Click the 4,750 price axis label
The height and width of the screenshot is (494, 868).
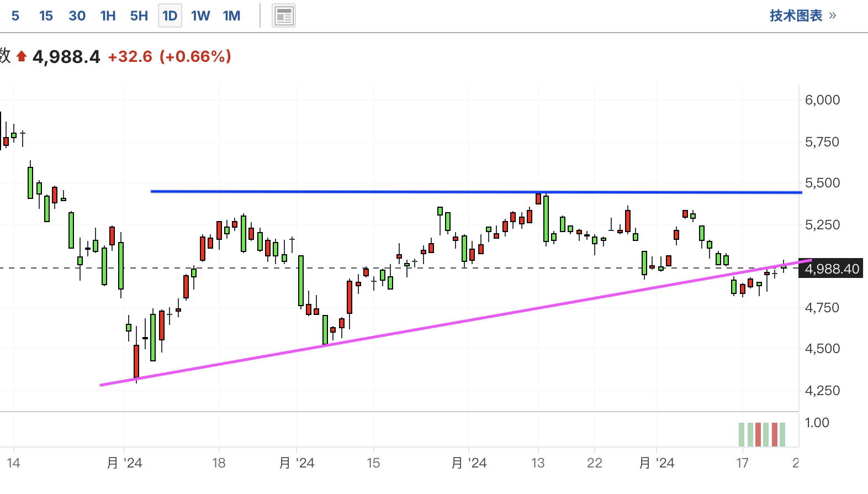click(x=822, y=308)
